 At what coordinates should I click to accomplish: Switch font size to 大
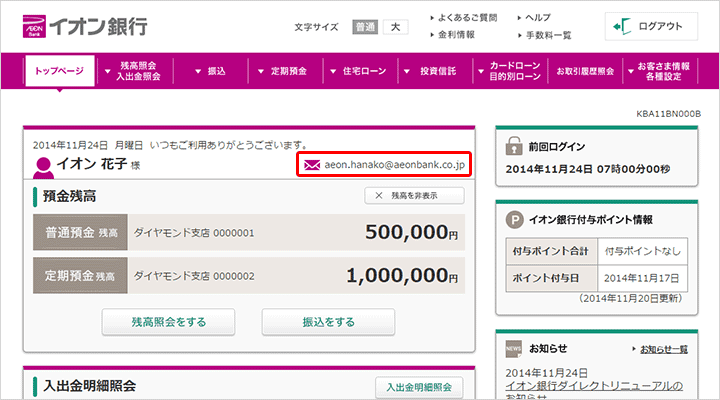pyautogui.click(x=395, y=27)
